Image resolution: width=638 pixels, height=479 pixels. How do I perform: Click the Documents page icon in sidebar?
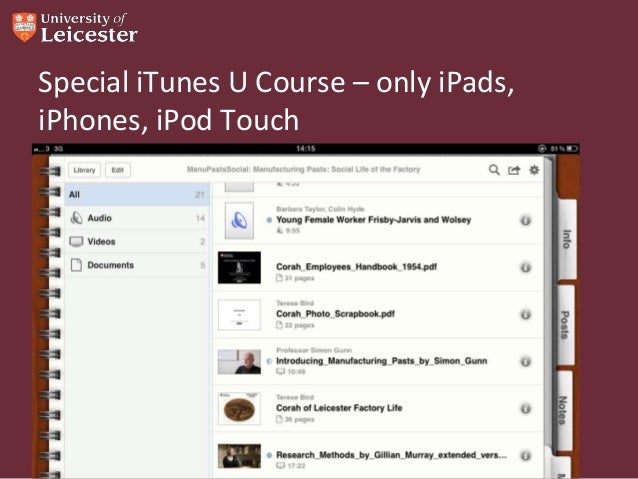coord(76,265)
